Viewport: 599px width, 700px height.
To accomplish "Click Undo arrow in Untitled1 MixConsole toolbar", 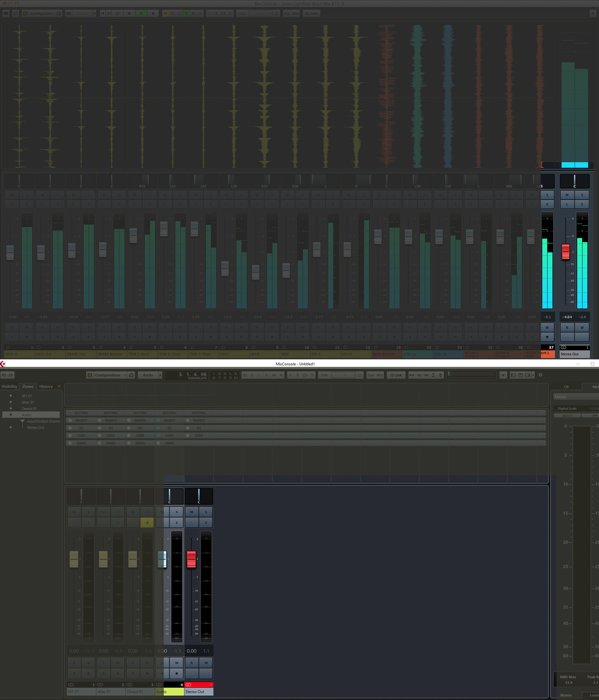I will (x=4, y=375).
